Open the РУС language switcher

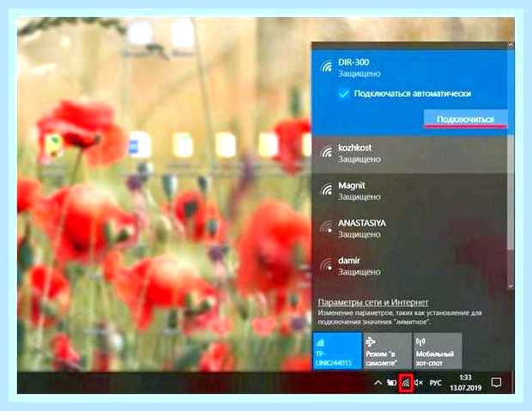435,383
